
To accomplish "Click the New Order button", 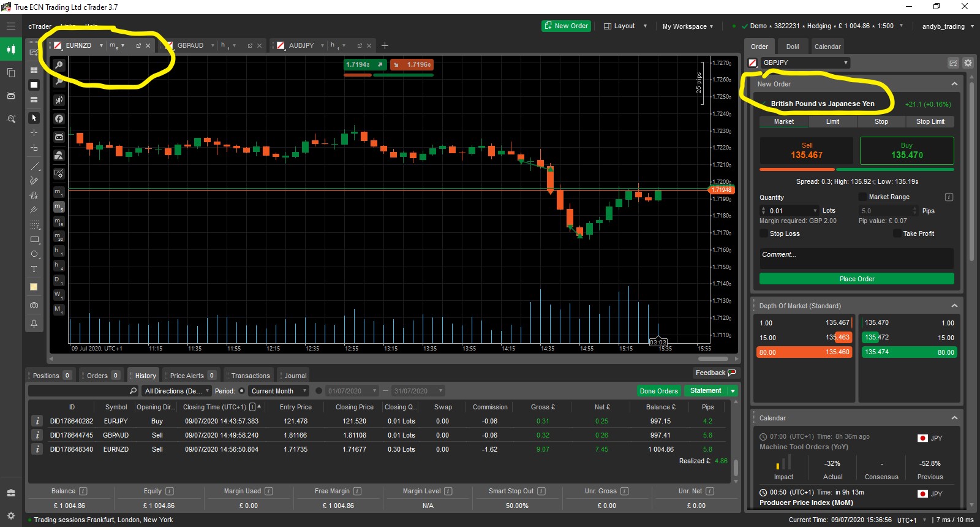I will (566, 26).
